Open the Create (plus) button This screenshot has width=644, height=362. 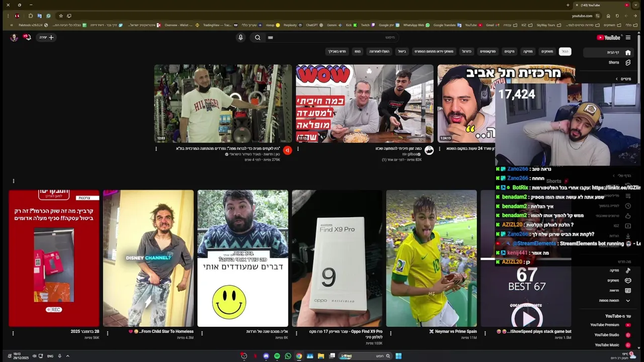pyautogui.click(x=46, y=37)
